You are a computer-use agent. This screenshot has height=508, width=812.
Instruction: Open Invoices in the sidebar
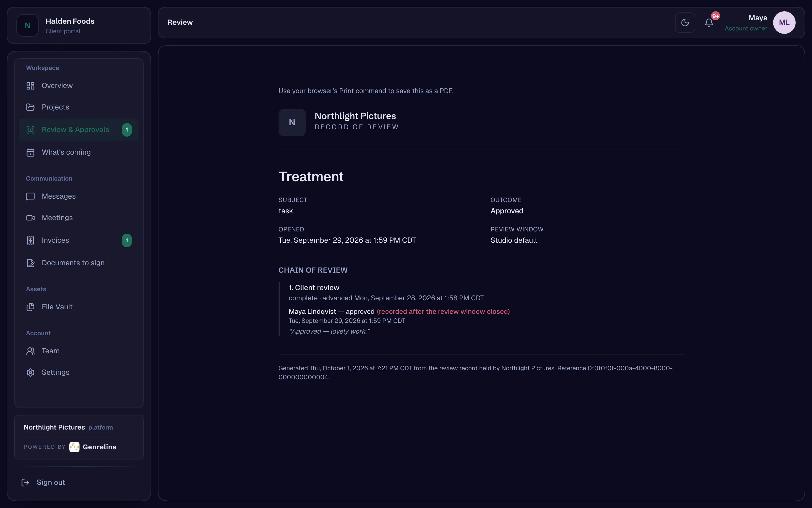[x=79, y=240]
